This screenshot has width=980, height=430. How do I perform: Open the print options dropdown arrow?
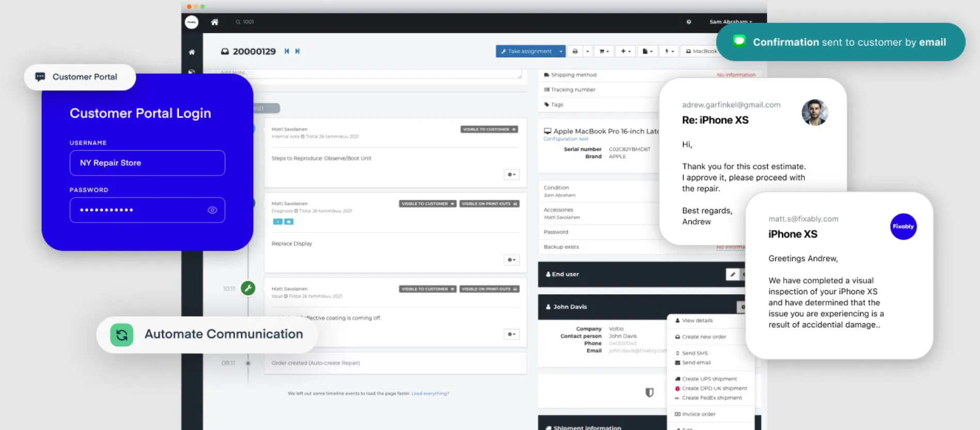[x=587, y=51]
